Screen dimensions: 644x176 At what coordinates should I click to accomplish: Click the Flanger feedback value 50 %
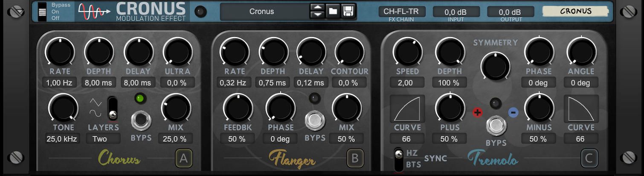(238, 138)
